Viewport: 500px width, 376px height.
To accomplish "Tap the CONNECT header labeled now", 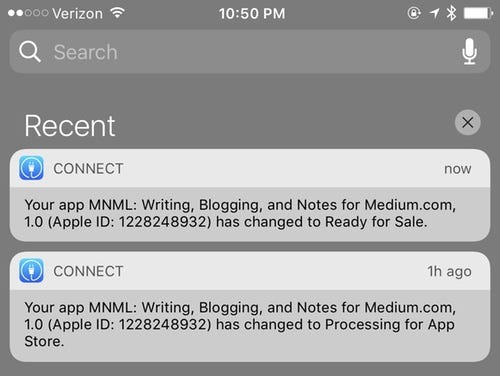I will 250,168.
